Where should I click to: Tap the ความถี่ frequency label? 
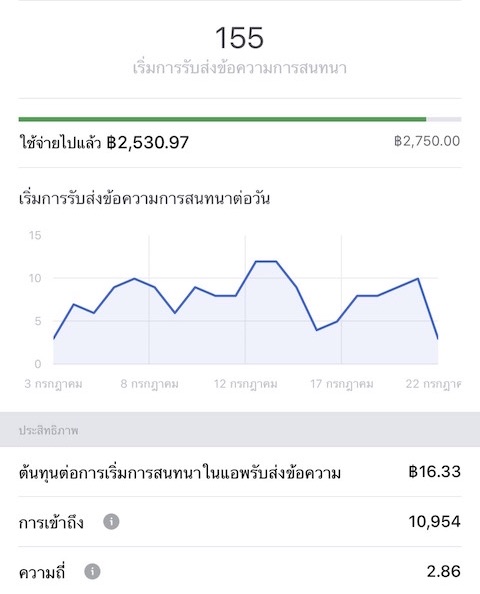pyautogui.click(x=42, y=572)
